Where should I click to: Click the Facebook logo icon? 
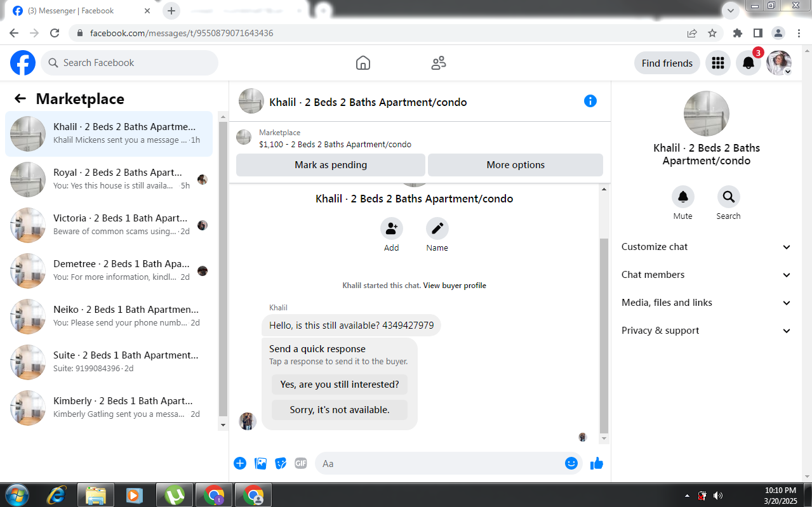click(x=23, y=63)
